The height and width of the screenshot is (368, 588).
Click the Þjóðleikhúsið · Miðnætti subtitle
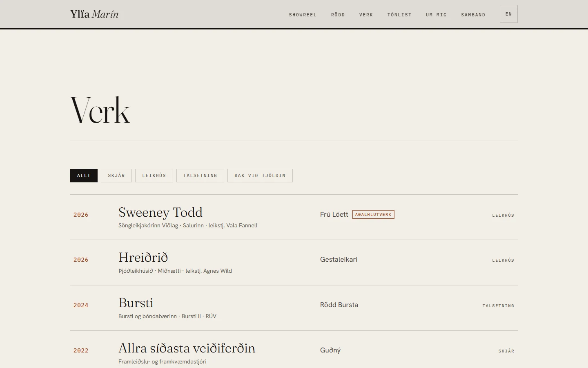tap(175, 271)
